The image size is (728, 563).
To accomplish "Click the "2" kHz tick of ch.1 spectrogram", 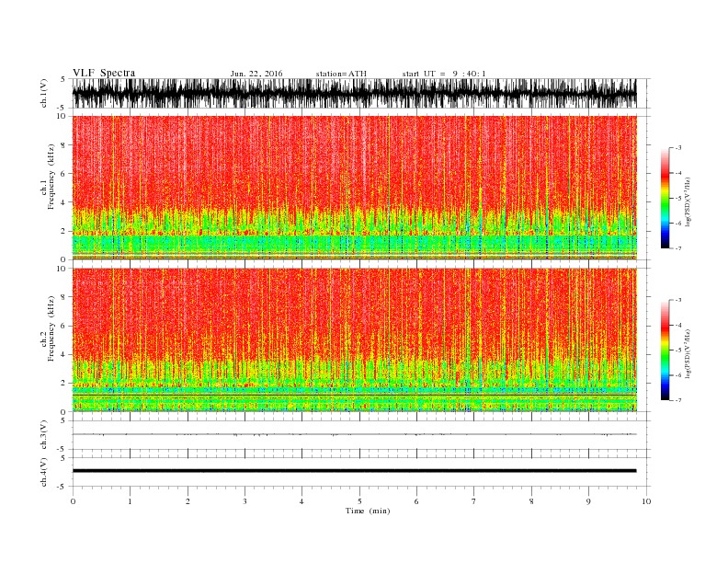I will [x=63, y=231].
